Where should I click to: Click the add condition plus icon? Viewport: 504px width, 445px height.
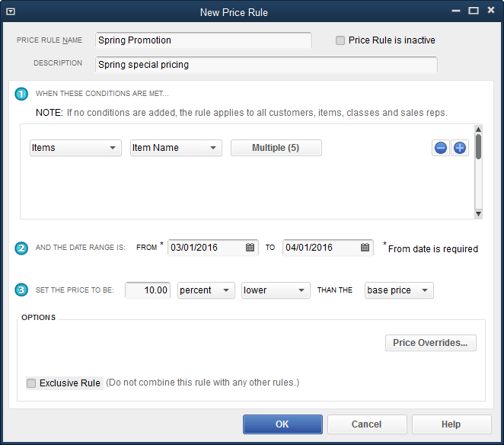(459, 148)
